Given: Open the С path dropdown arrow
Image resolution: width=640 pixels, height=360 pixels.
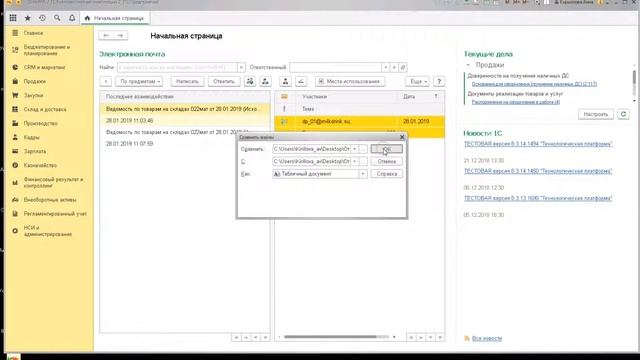Looking at the screenshot, I should pos(355,162).
